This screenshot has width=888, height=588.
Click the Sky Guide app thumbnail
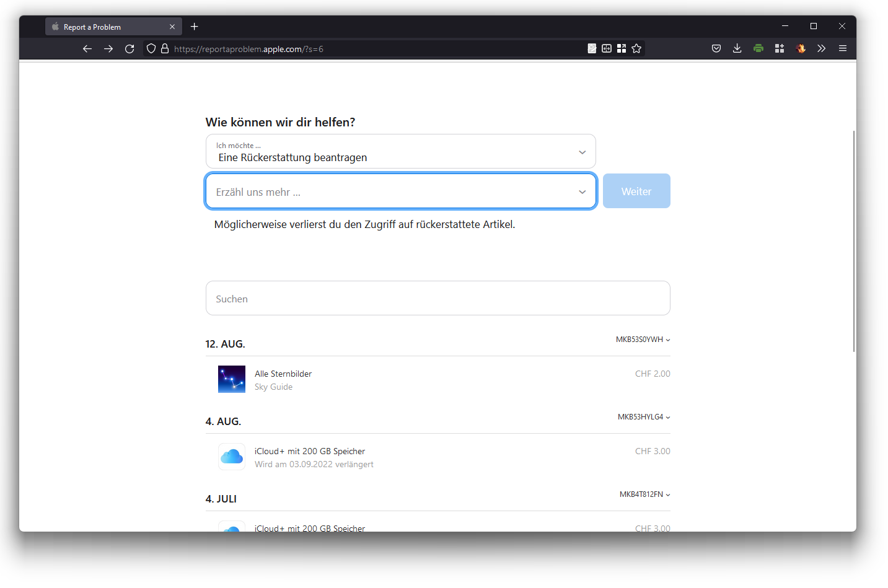coord(232,379)
